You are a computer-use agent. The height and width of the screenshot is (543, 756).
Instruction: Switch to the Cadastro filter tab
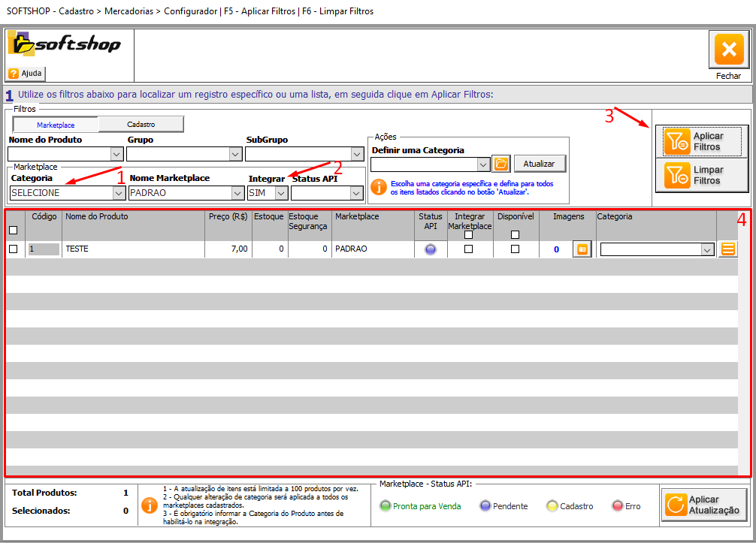click(141, 125)
